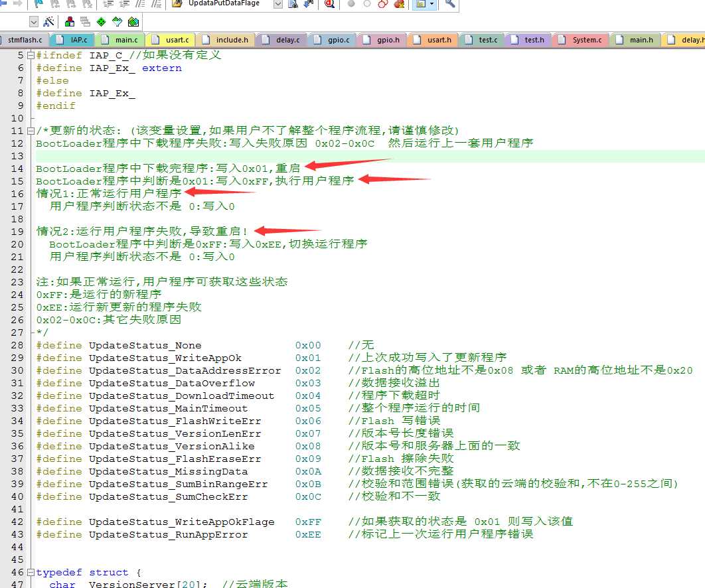The height and width of the screenshot is (588, 705).
Task: Open Configuration with wrench icon
Action: pyautogui.click(x=450, y=4)
